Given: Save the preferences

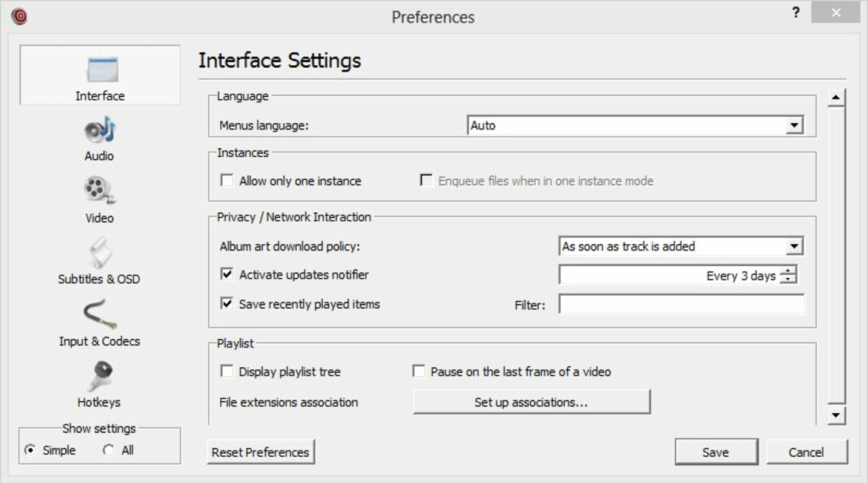Looking at the screenshot, I should [x=716, y=452].
